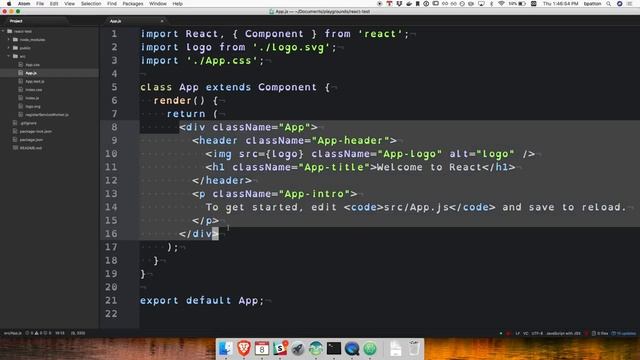The height and width of the screenshot is (360, 640).
Task: Click line number 21 in the gutter
Action: [x=111, y=300]
